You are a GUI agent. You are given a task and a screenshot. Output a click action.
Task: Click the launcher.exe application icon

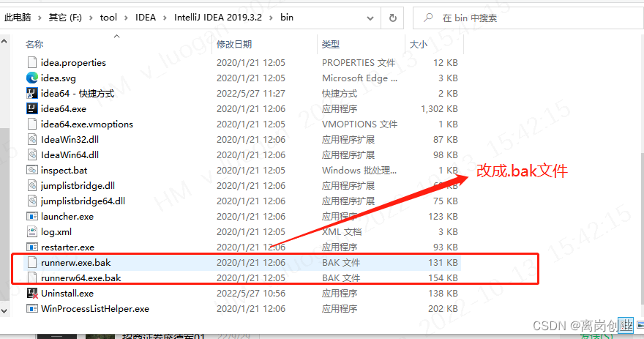(32, 216)
